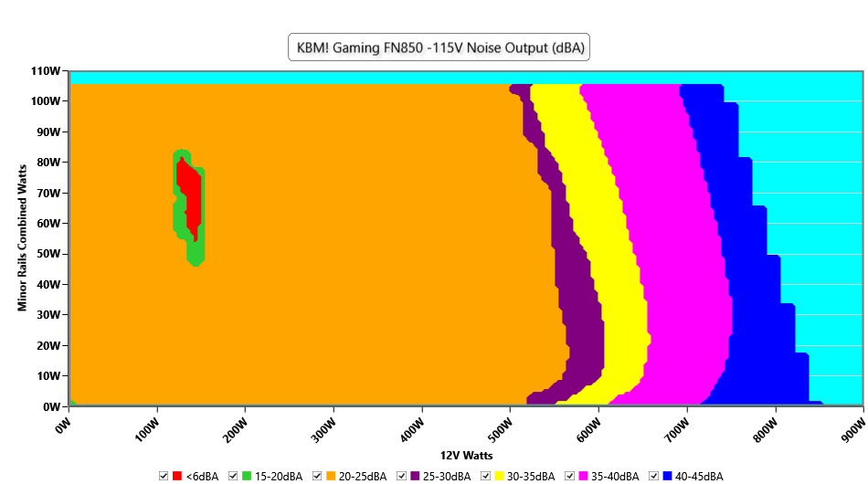Click the Minor Rails Combined Watts axis title

(22, 239)
